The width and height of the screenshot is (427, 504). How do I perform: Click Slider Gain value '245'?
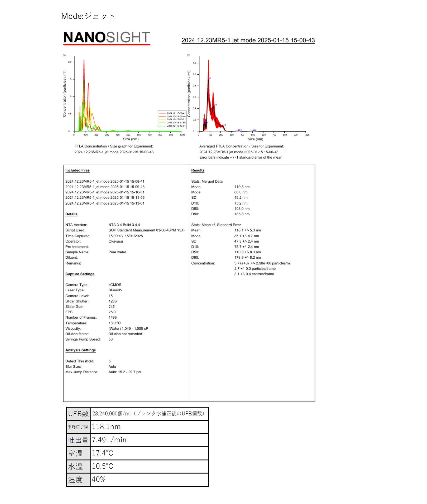[111, 307]
